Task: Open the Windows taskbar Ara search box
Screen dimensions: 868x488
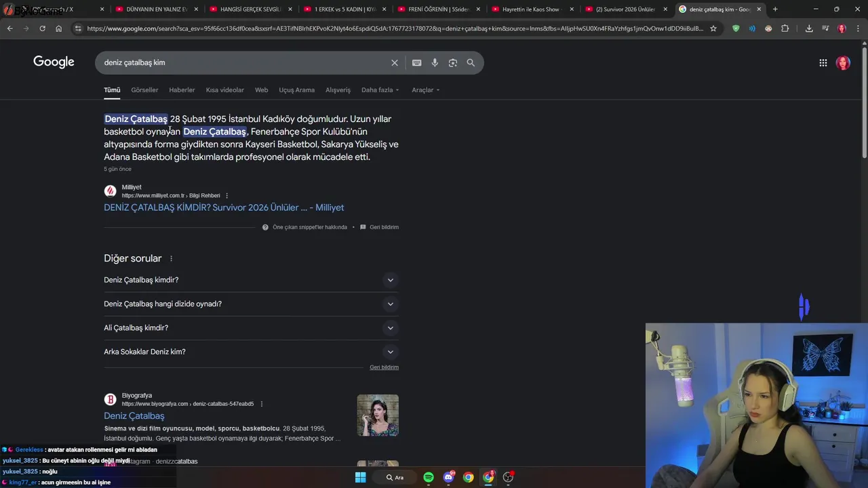Action: [395, 477]
